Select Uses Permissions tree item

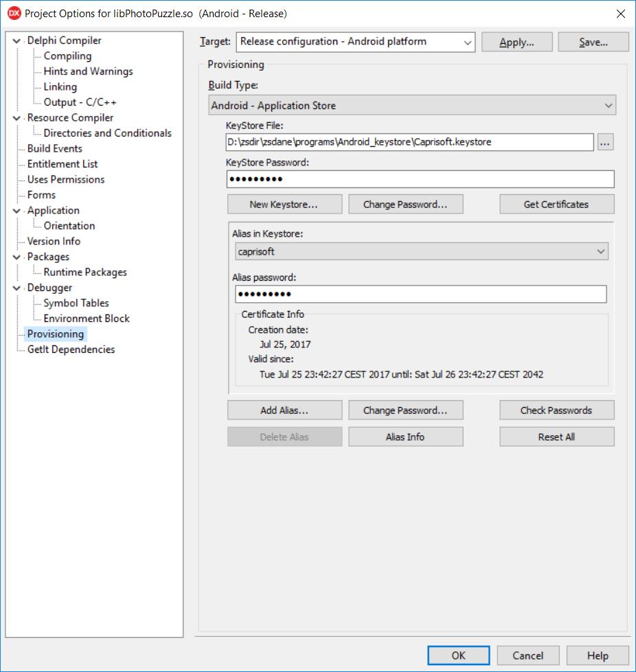click(x=66, y=179)
